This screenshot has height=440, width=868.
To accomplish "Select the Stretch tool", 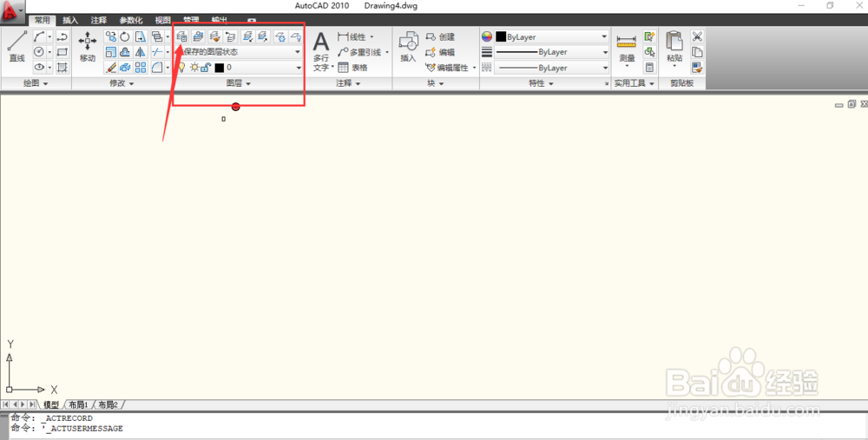I will pyautogui.click(x=141, y=36).
